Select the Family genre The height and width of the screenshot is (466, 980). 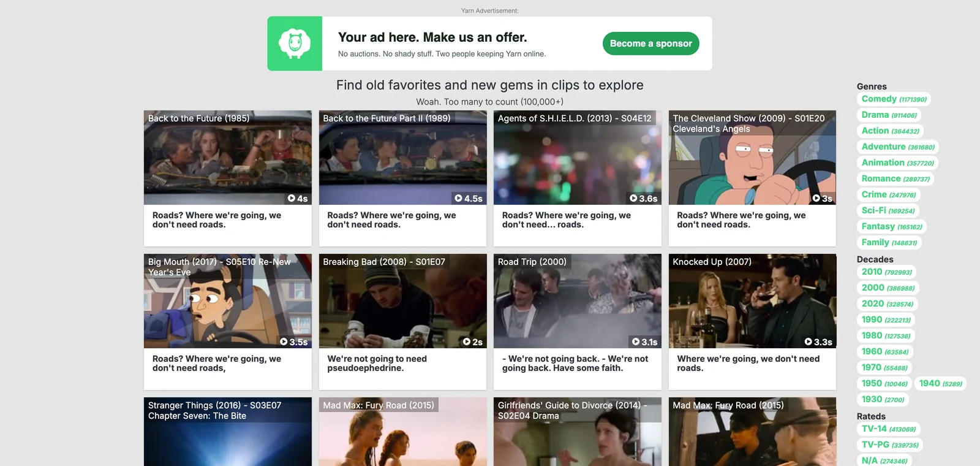point(889,242)
